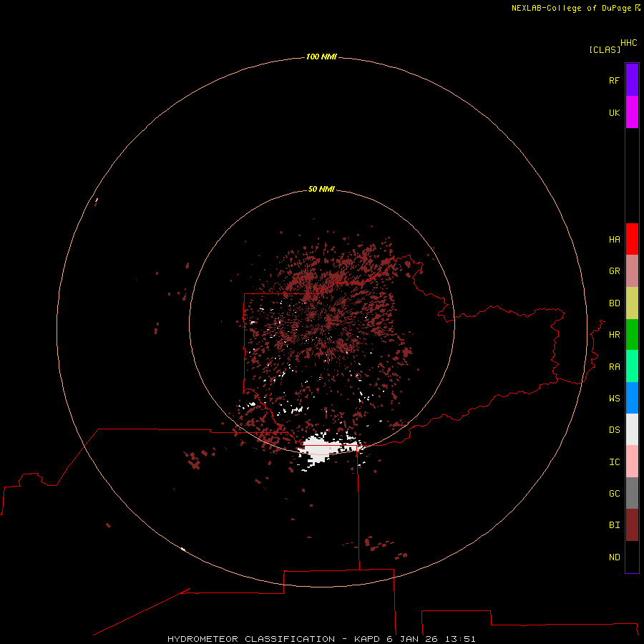Click the UK legend label

615,112
